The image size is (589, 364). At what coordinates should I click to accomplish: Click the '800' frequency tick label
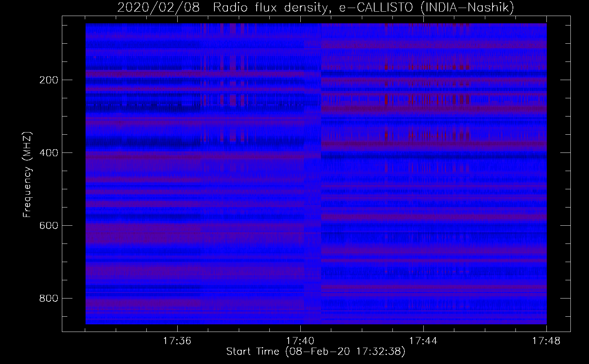click(48, 298)
